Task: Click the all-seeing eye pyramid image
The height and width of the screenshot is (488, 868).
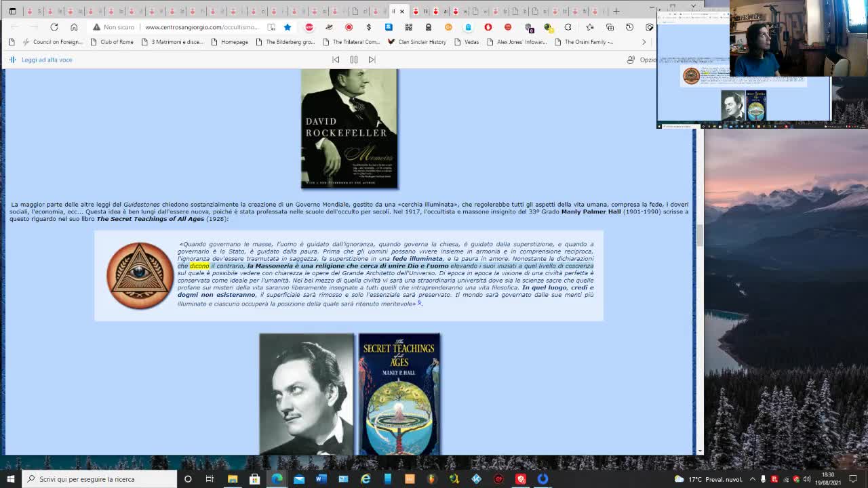Action: 140,276
